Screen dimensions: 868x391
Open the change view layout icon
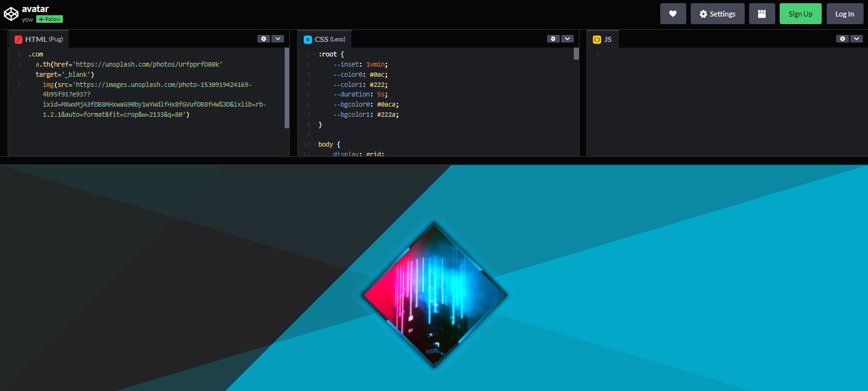pos(762,13)
